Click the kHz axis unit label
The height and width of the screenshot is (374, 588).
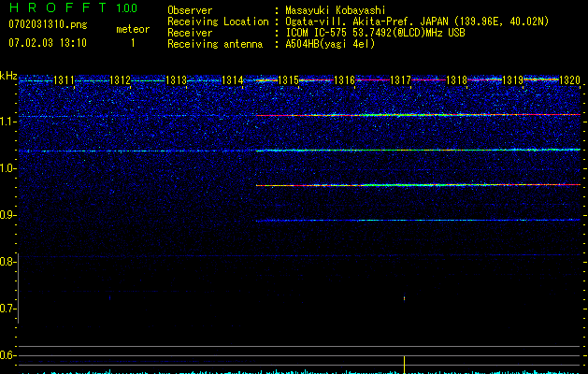coord(8,76)
